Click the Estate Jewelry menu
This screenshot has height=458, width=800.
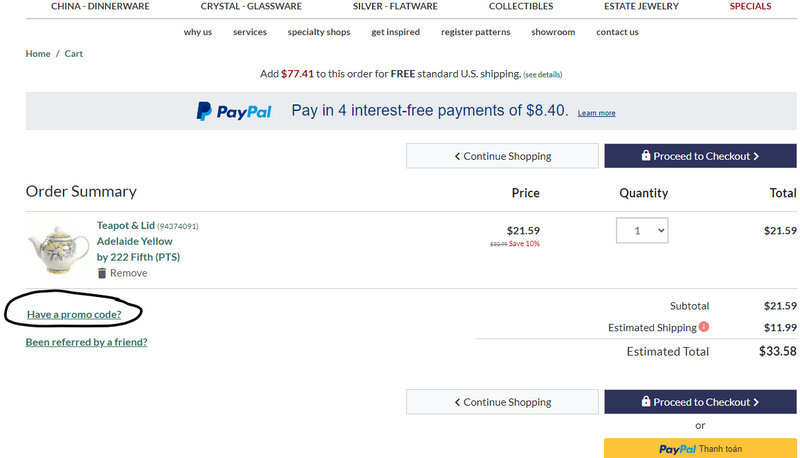pos(641,6)
